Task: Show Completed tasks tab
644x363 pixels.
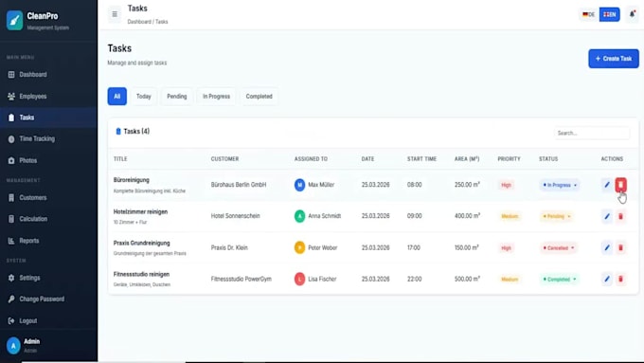Action: (x=259, y=96)
